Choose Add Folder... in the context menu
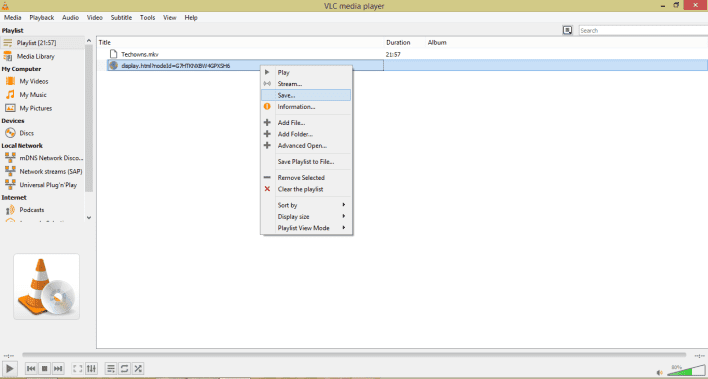 tap(306, 134)
